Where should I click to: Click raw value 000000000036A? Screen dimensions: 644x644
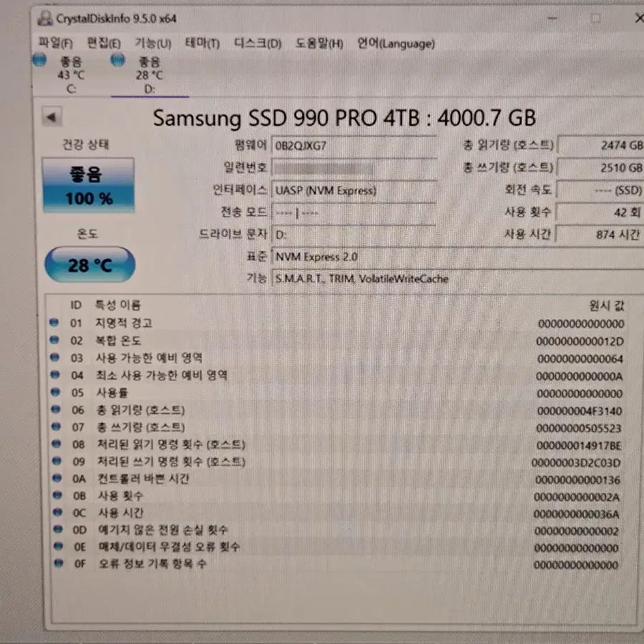pos(576,514)
